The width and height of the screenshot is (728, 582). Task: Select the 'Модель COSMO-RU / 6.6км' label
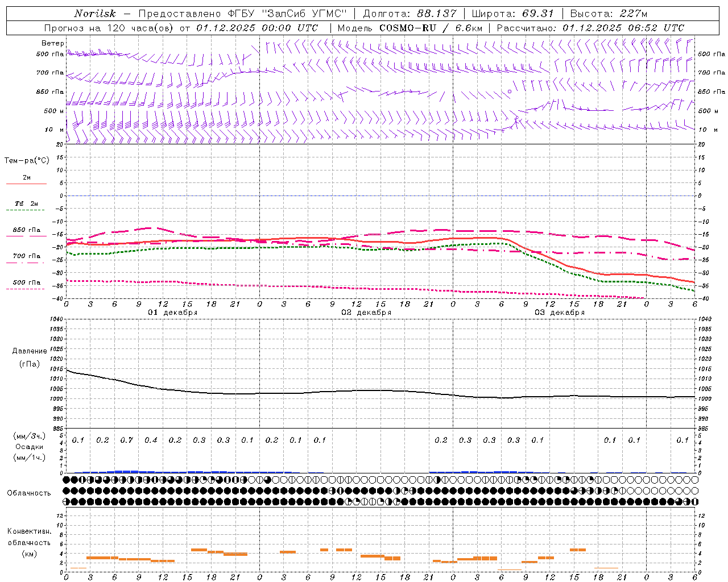pyautogui.click(x=409, y=28)
